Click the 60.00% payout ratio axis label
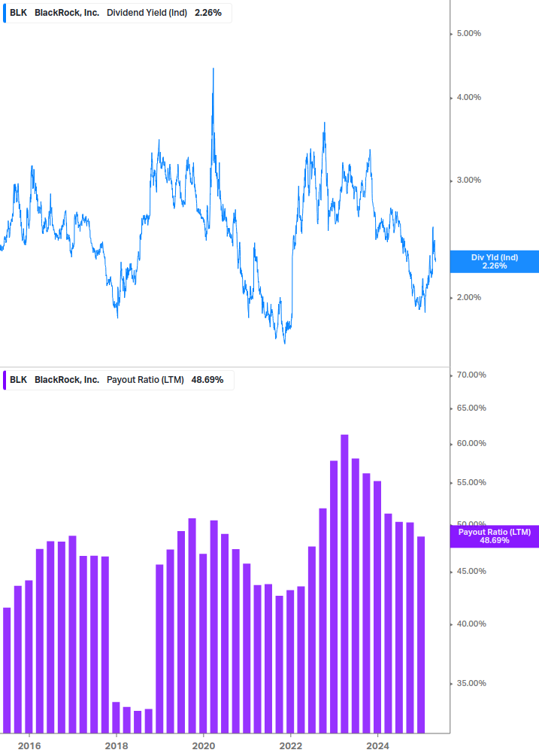Image resolution: width=539 pixels, height=756 pixels. pos(471,444)
